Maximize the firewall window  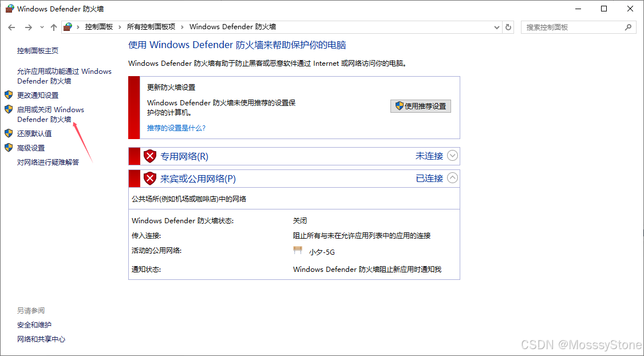pos(604,9)
